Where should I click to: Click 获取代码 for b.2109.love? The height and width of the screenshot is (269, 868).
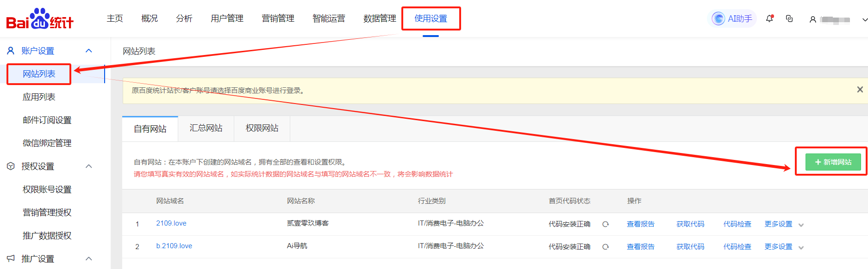[x=690, y=247]
